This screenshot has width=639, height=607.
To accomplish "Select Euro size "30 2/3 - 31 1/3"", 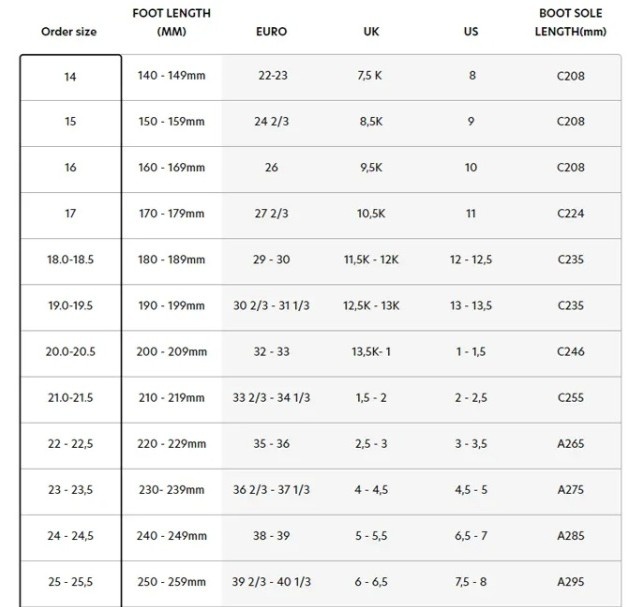I will click(271, 306).
